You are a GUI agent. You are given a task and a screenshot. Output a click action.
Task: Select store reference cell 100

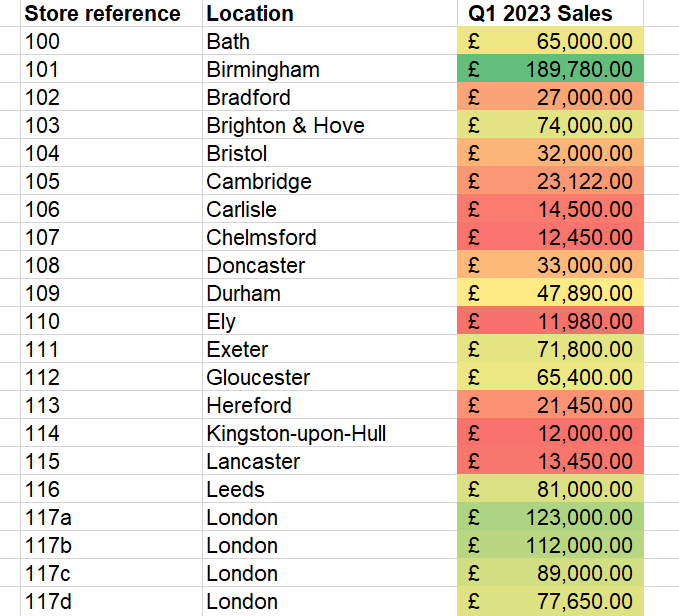click(x=42, y=42)
